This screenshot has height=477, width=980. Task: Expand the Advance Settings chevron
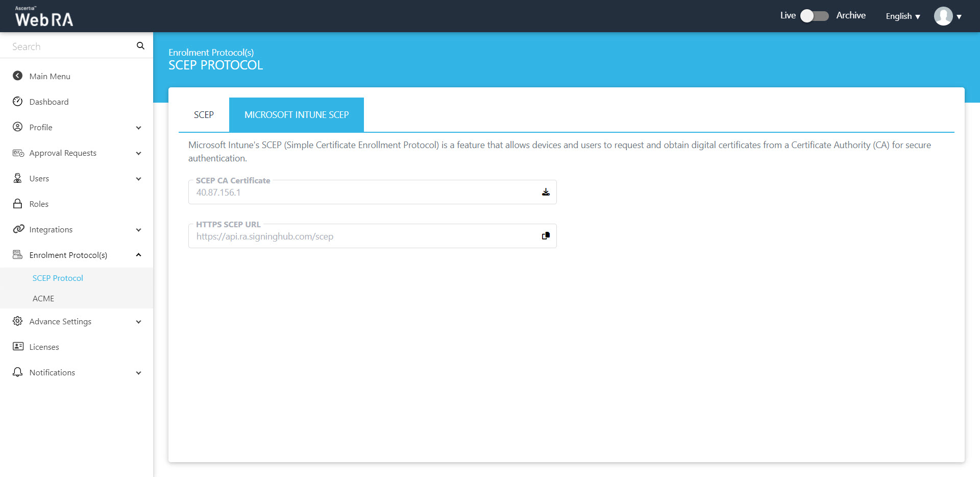pos(138,322)
